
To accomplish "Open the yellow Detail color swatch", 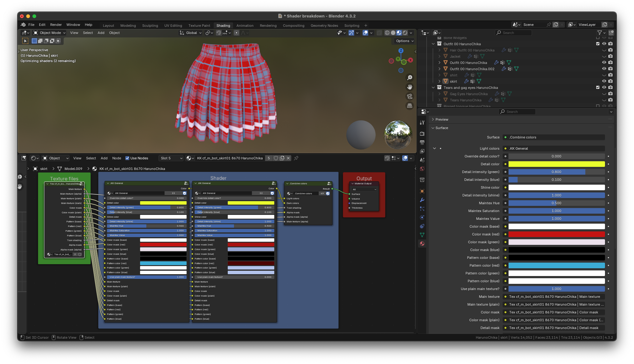I will [556, 164].
